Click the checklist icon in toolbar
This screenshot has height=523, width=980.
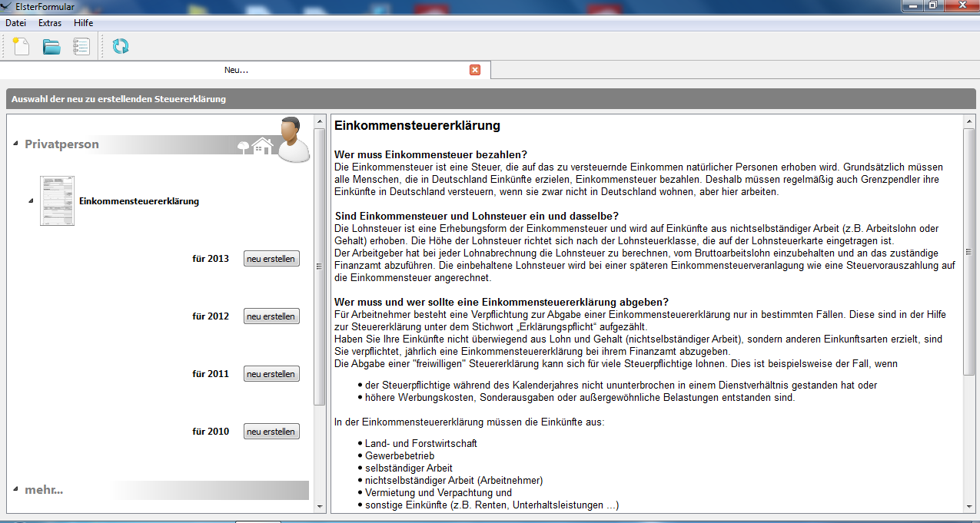81,46
